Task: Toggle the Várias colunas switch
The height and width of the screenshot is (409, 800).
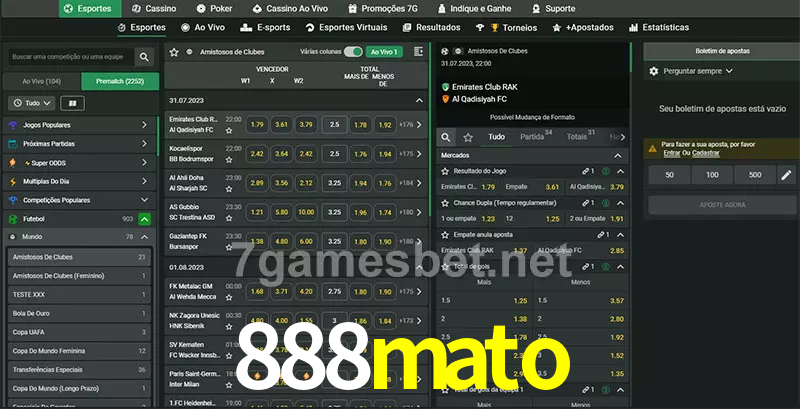Action: click(353, 52)
